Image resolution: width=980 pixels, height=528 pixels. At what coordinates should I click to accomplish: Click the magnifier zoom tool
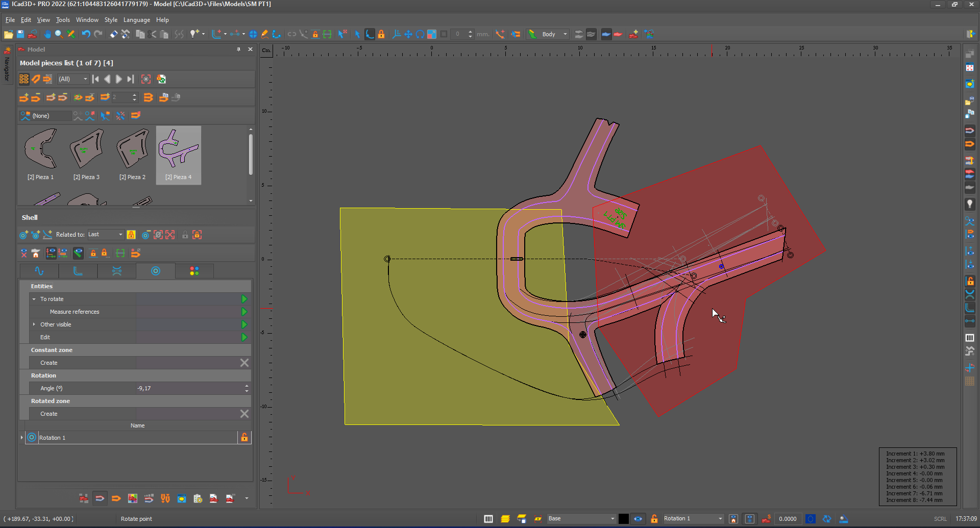pyautogui.click(x=59, y=34)
